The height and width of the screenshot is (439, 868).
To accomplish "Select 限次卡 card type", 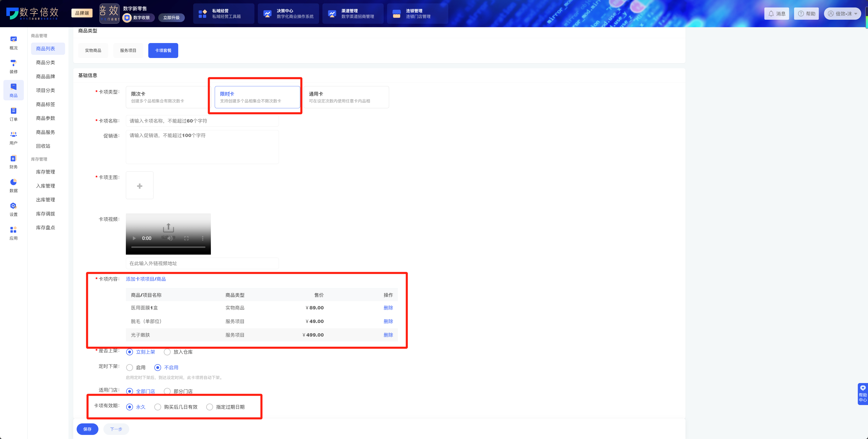I will 168,97.
